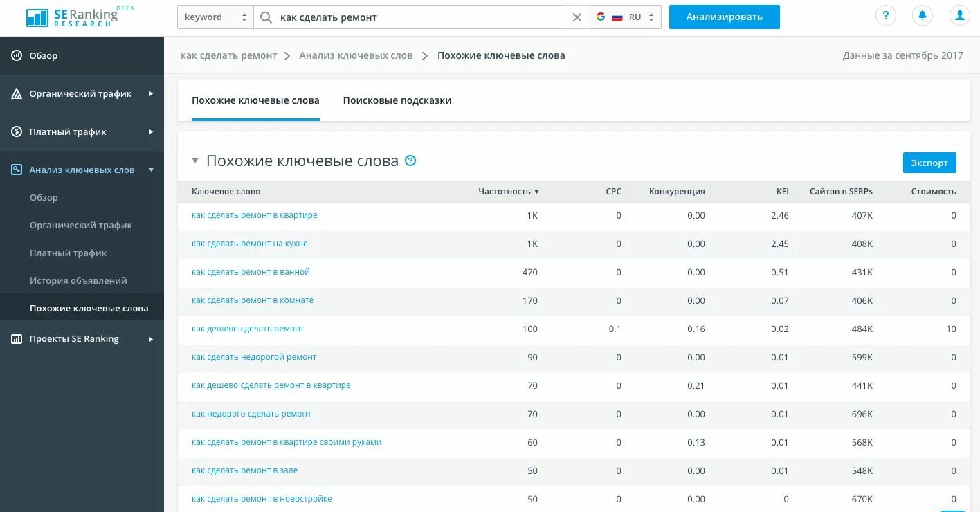Image resolution: width=980 pixels, height=512 pixels.
Task: Open keyword link как сделать ремонт в ванной
Action: coord(251,272)
